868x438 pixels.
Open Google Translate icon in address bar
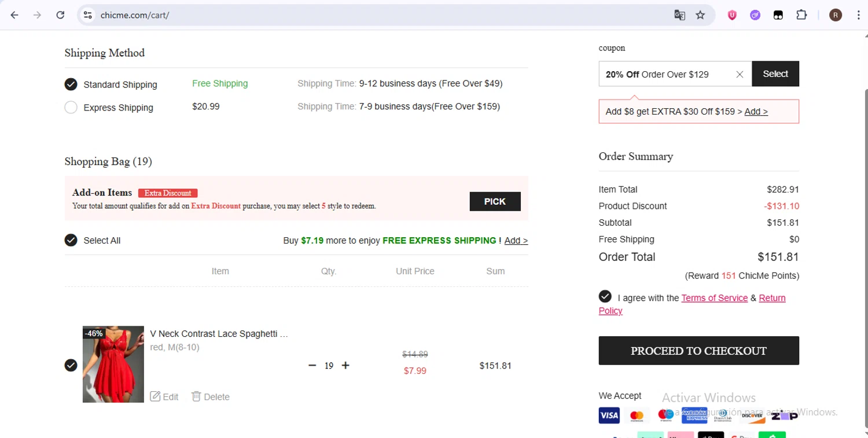(680, 15)
